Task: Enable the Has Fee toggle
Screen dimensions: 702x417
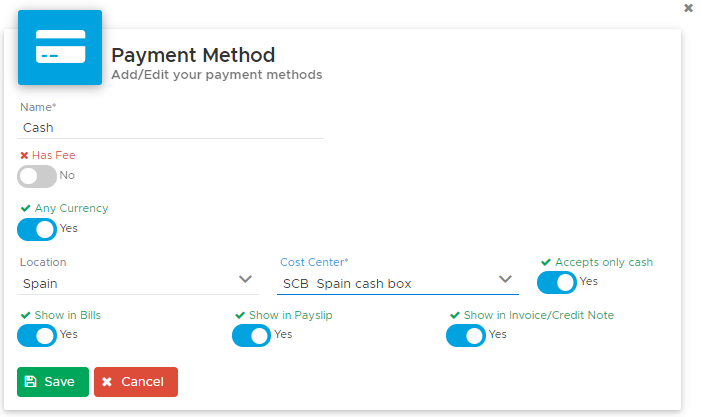Action: (37, 176)
